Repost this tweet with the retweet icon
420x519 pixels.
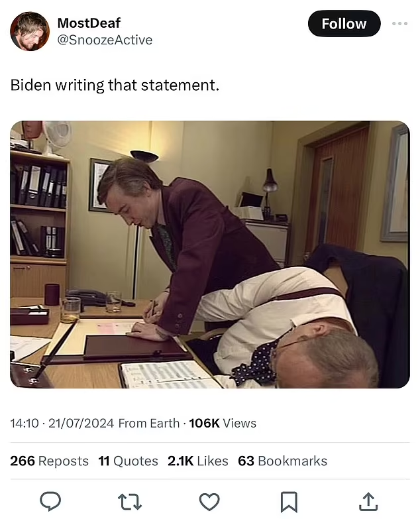coord(130,502)
